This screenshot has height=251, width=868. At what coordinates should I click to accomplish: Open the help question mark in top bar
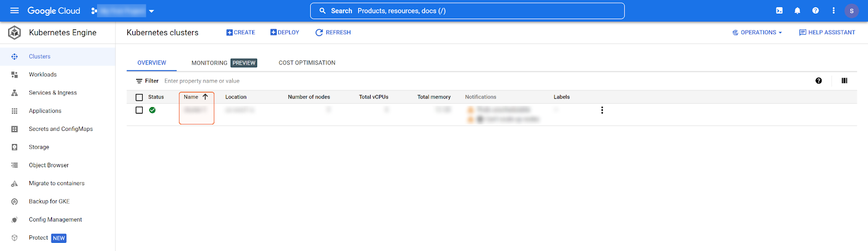tap(815, 10)
